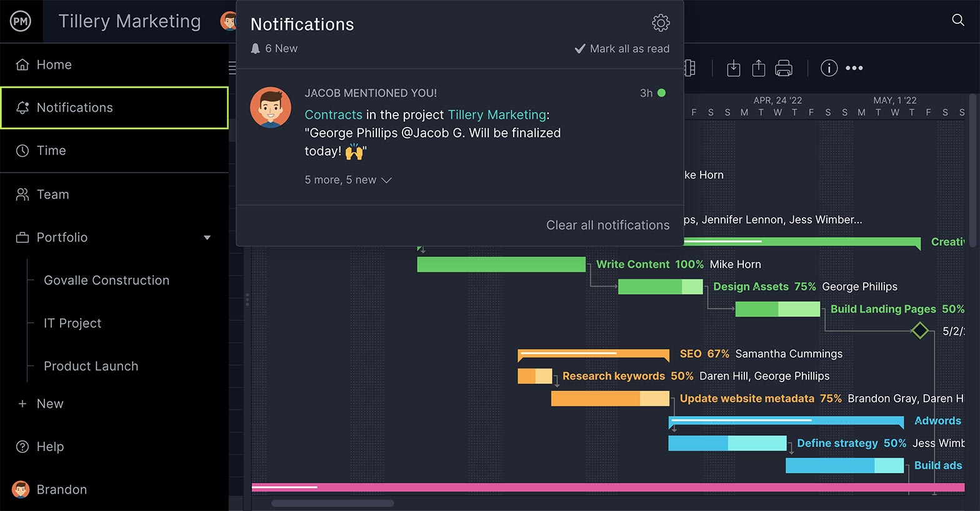Click the search magnifier icon
Screen dimensions: 980x511
[957, 20]
